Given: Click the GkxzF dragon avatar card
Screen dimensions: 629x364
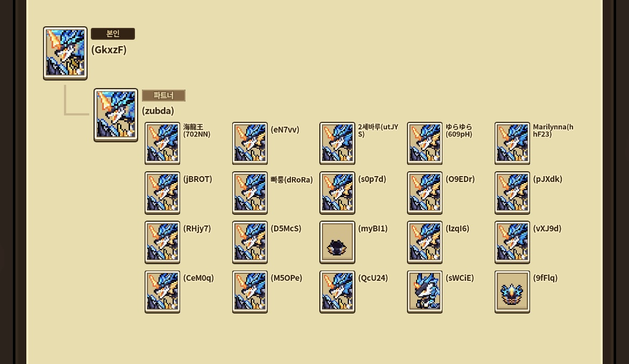Looking at the screenshot, I should (65, 53).
